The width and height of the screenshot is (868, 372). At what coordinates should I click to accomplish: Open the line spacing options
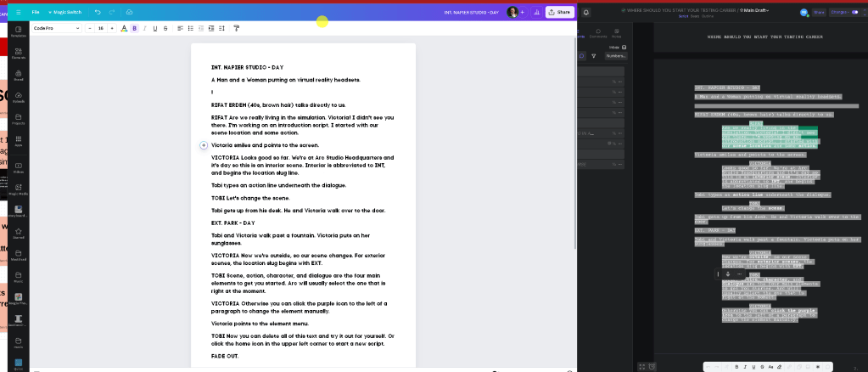pos(221,28)
